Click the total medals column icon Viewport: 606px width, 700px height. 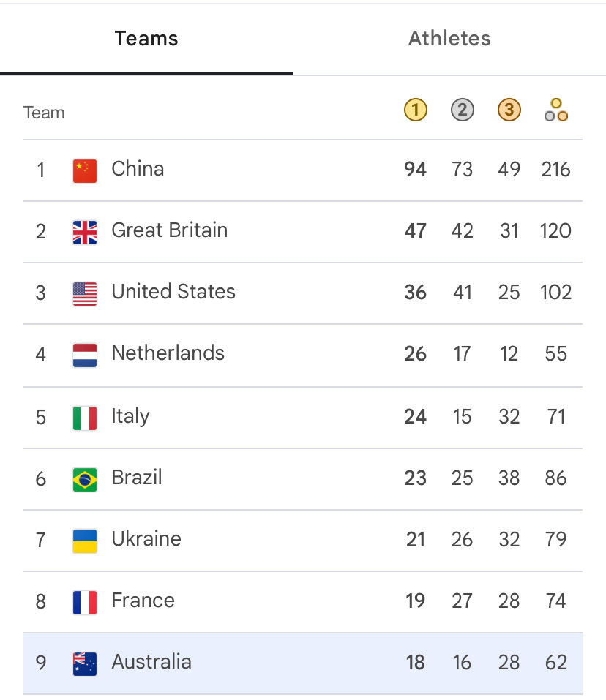(x=556, y=110)
